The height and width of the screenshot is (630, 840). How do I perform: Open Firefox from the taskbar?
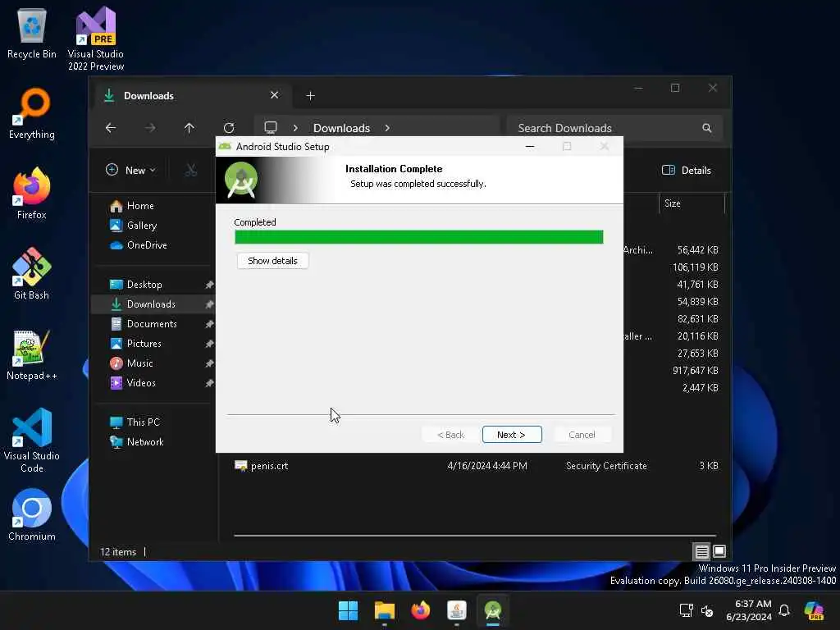coord(421,610)
